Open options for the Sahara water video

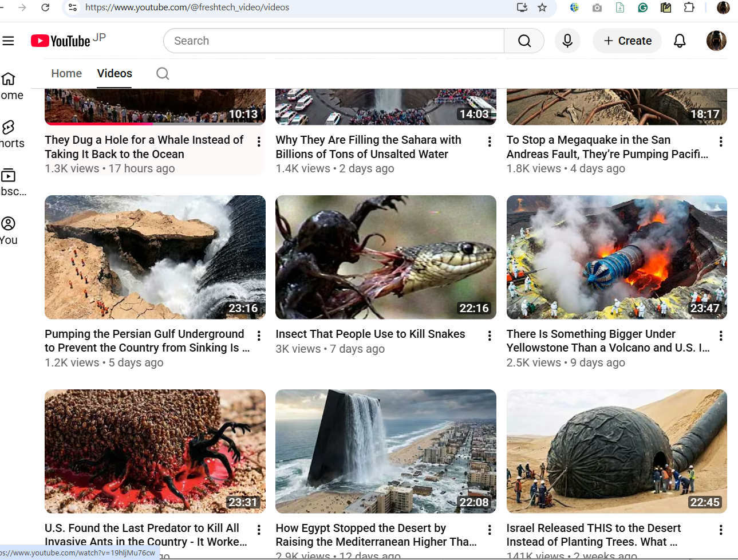pyautogui.click(x=490, y=141)
